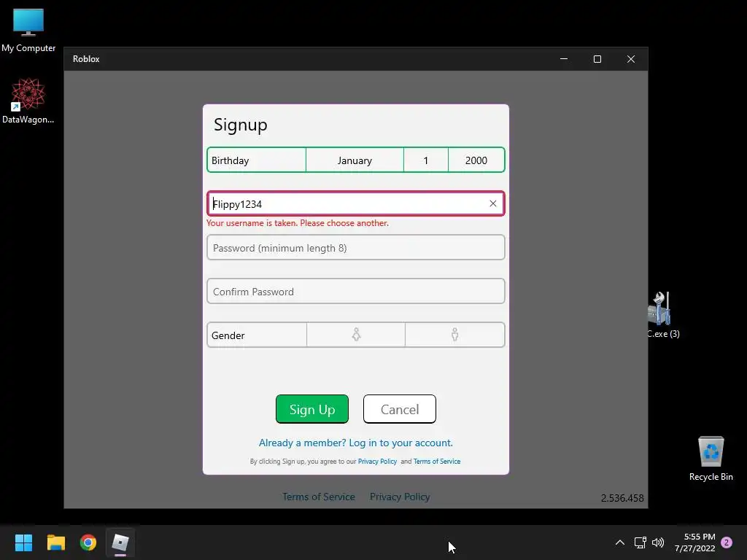
Task: Focus the Confirm Password field
Action: (x=355, y=292)
